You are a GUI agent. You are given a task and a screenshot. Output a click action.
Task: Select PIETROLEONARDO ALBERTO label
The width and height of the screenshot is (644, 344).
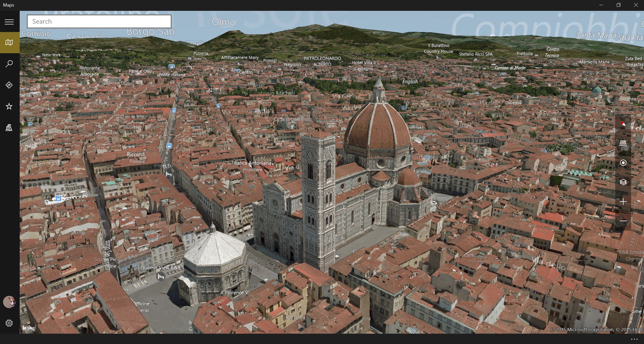click(x=322, y=61)
